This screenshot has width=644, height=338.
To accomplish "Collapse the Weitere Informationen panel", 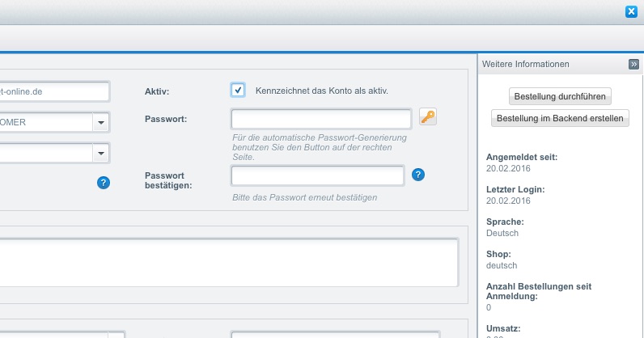I will [x=633, y=64].
